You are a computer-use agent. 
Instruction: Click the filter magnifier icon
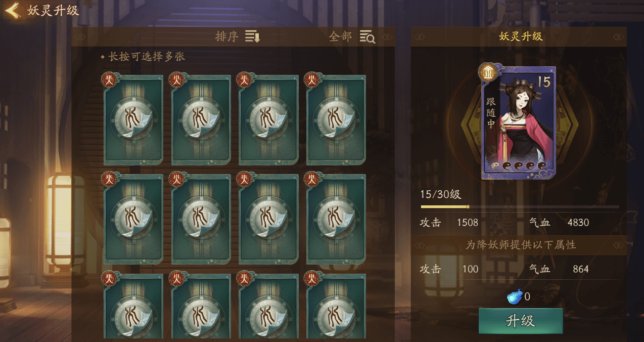click(x=367, y=37)
